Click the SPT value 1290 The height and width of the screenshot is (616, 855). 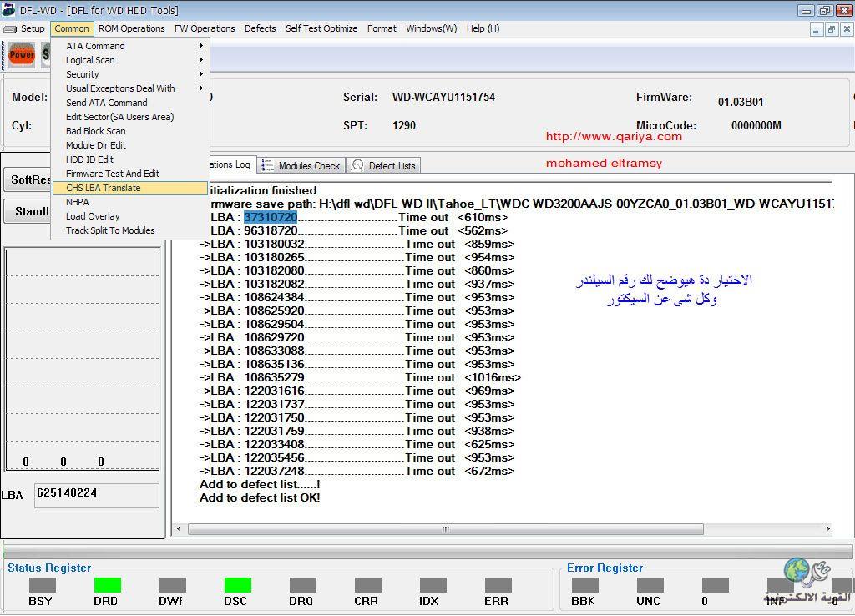pyautogui.click(x=403, y=125)
